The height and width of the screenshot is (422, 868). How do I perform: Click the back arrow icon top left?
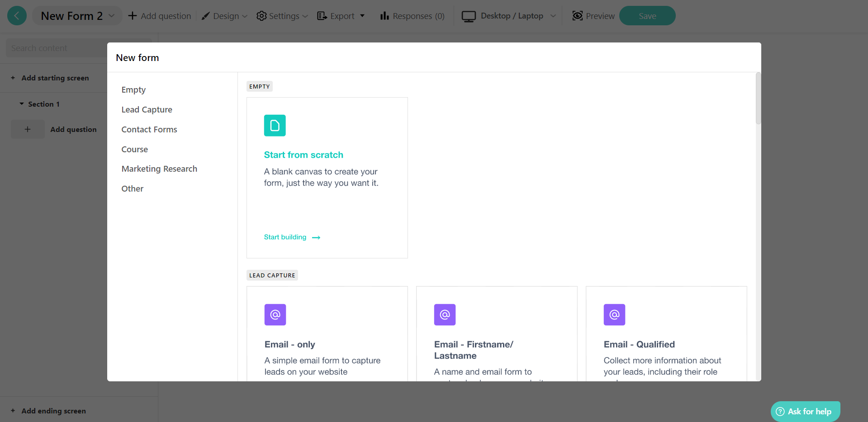click(x=17, y=15)
